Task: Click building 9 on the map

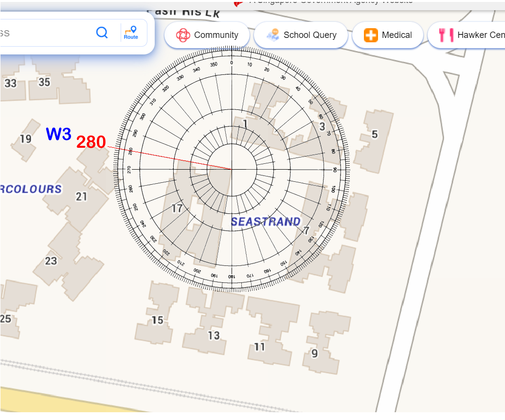Action: click(314, 353)
